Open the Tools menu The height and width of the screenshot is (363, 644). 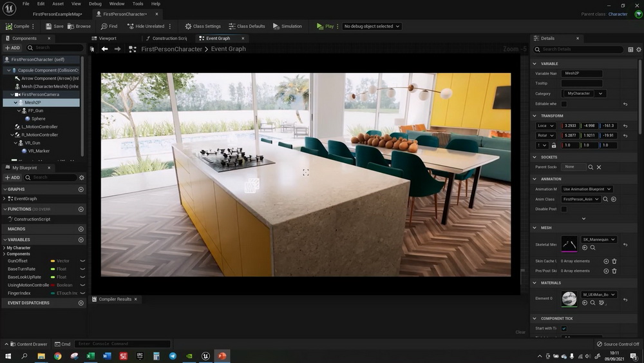point(138,4)
